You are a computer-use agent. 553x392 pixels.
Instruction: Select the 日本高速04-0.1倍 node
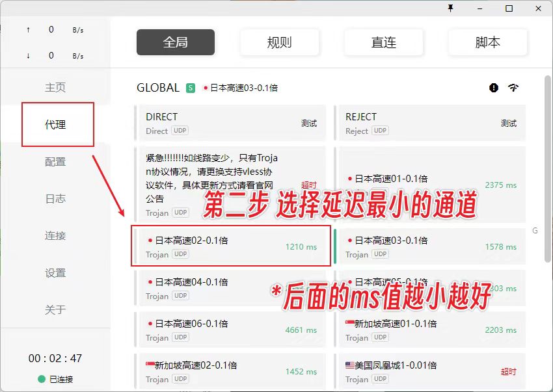point(230,288)
